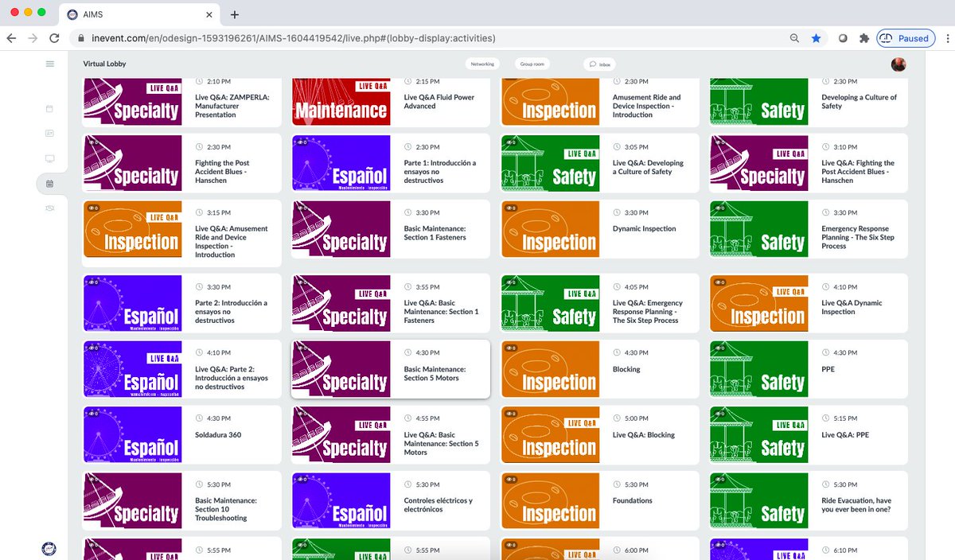Open Amusement Ride and Device Inspection Introduction at 2:30
The image size is (955, 560).
[600, 102]
